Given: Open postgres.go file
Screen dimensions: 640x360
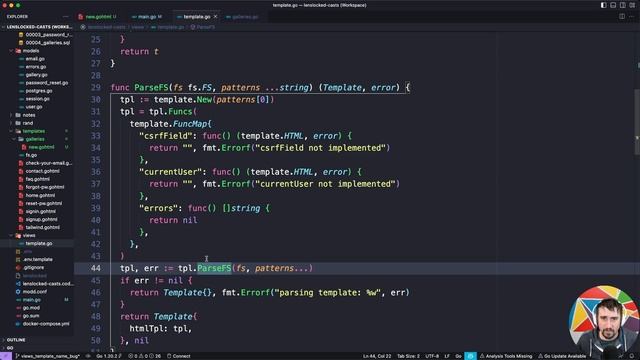Looking at the screenshot, I should click(39, 91).
